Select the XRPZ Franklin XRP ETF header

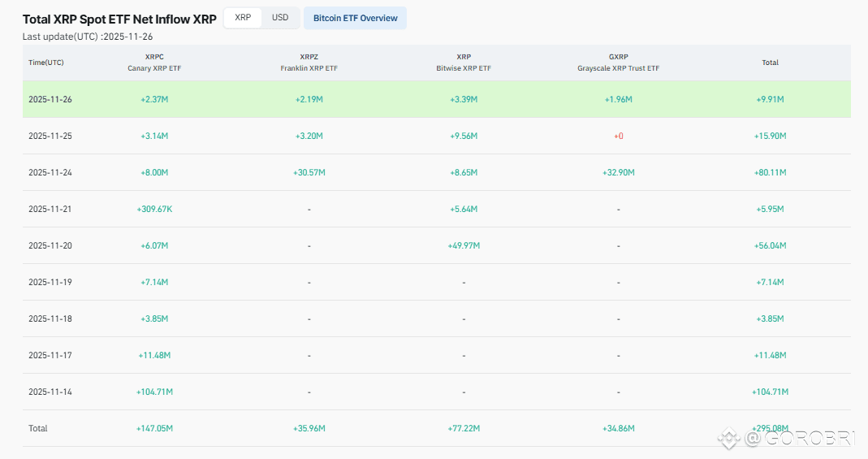click(309, 63)
